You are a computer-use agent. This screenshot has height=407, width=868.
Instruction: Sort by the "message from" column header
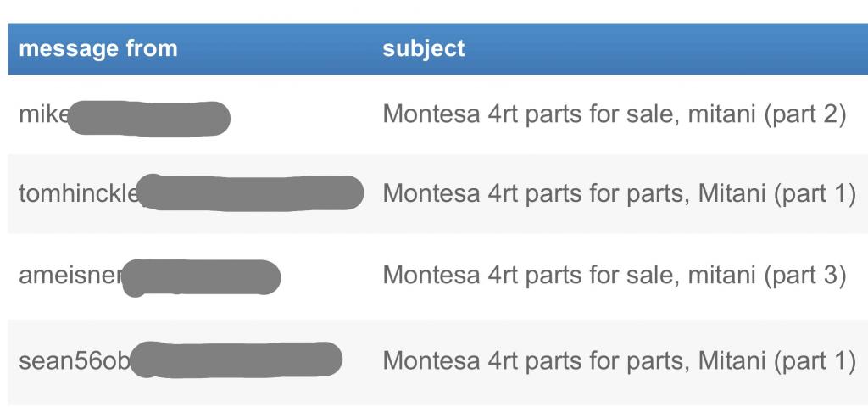point(97,48)
